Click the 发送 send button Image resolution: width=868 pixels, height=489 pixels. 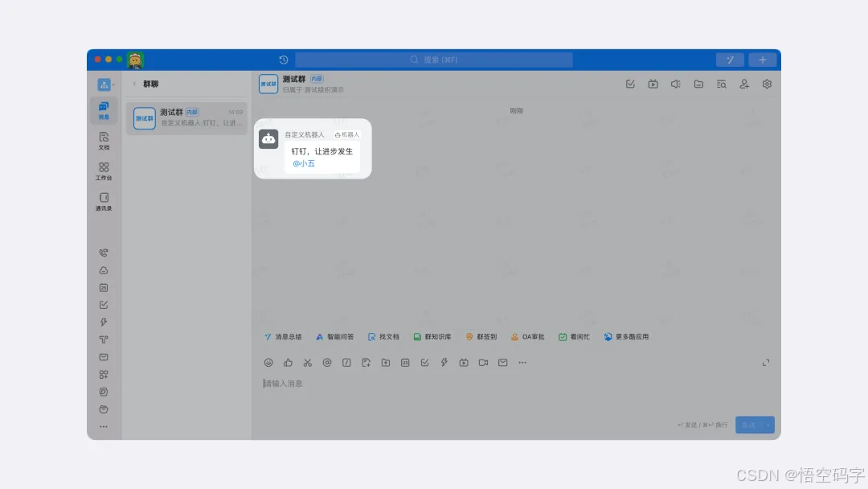click(x=748, y=425)
